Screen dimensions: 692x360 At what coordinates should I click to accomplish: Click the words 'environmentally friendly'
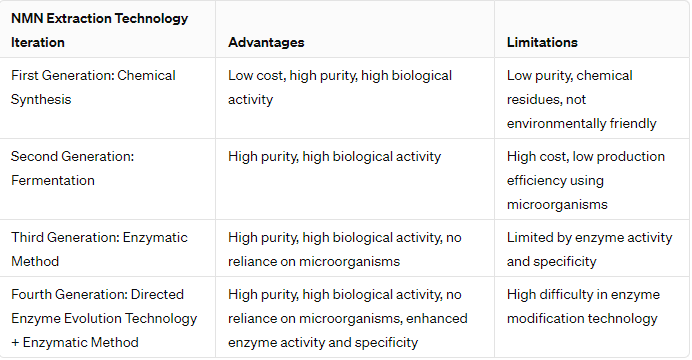pos(582,124)
